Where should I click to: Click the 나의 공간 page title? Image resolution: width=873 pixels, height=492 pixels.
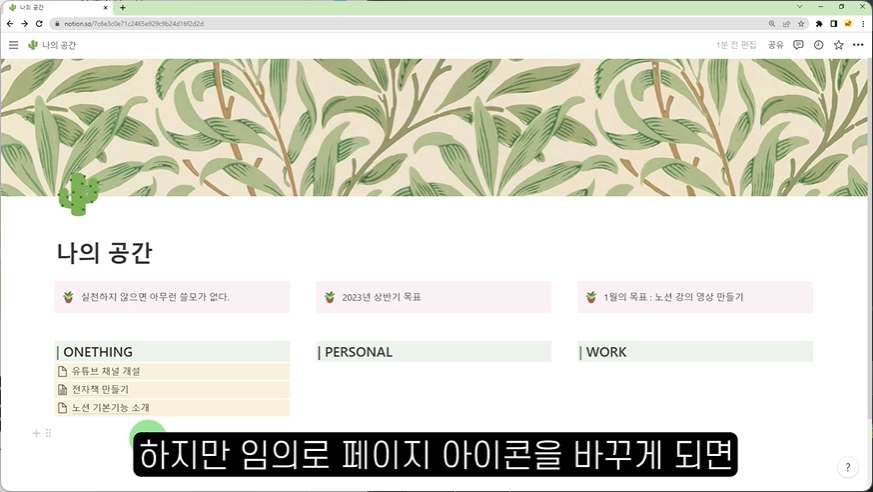pos(105,253)
